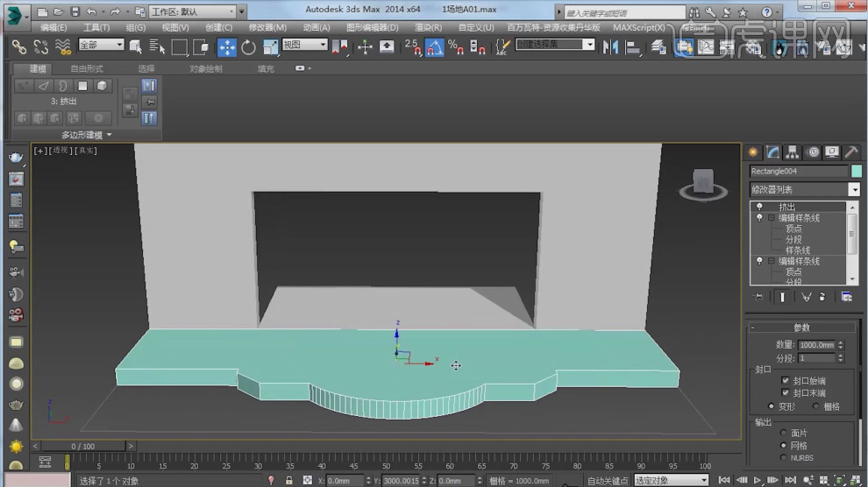This screenshot has width=868, height=487.
Task: Click the Mirror tool icon
Action: (x=610, y=47)
